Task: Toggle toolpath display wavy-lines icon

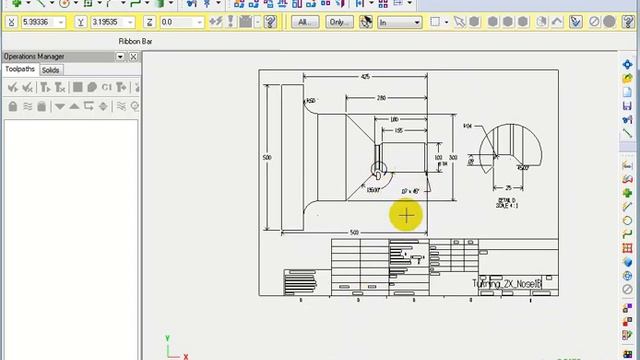Action: (27, 106)
